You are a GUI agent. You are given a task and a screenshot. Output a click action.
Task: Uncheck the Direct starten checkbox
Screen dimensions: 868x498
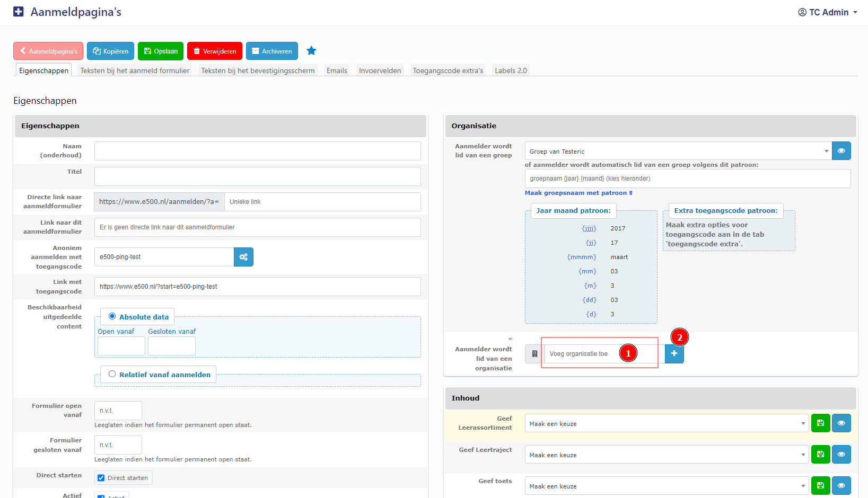pyautogui.click(x=101, y=478)
